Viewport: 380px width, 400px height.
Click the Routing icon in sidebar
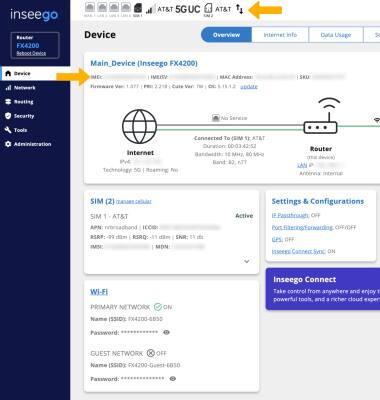coord(8,102)
